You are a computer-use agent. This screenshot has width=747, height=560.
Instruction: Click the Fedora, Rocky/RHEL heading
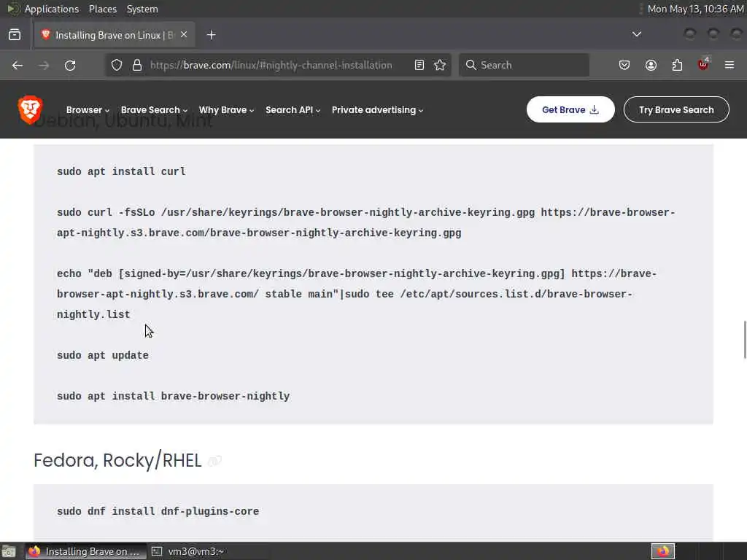(x=117, y=461)
